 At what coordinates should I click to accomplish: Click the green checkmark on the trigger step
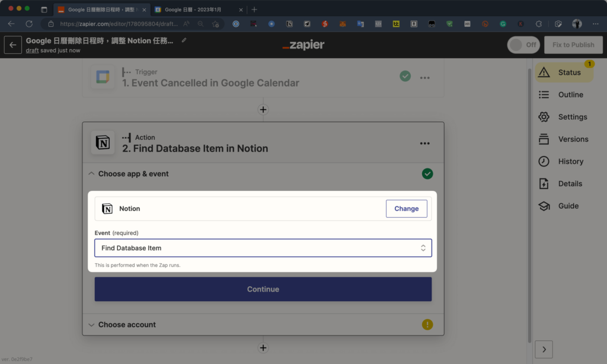click(405, 76)
